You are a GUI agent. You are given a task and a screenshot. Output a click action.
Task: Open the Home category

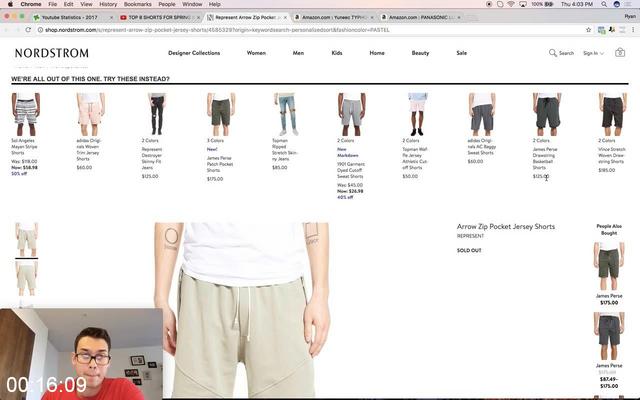coord(377,53)
